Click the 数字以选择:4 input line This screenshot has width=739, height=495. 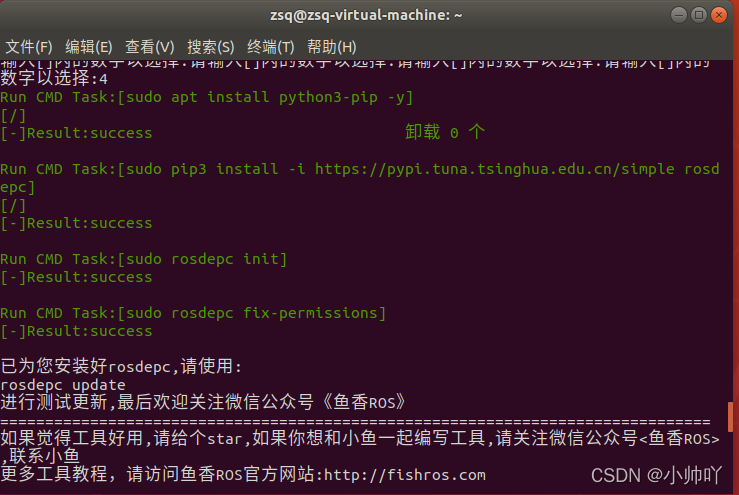click(54, 78)
